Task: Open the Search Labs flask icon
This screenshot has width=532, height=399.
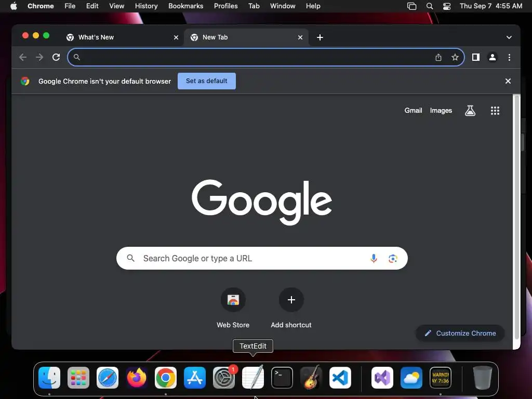Action: click(x=470, y=111)
